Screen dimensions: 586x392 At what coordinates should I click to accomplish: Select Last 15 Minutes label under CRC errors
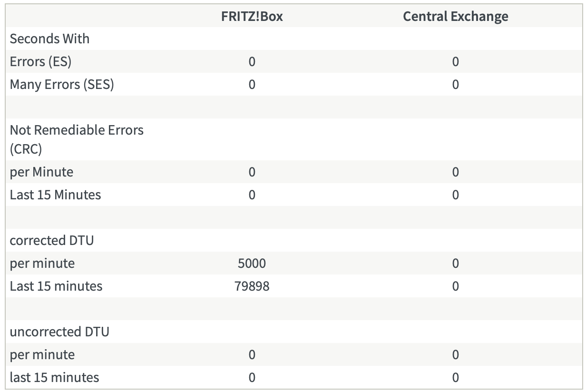pyautogui.click(x=55, y=195)
